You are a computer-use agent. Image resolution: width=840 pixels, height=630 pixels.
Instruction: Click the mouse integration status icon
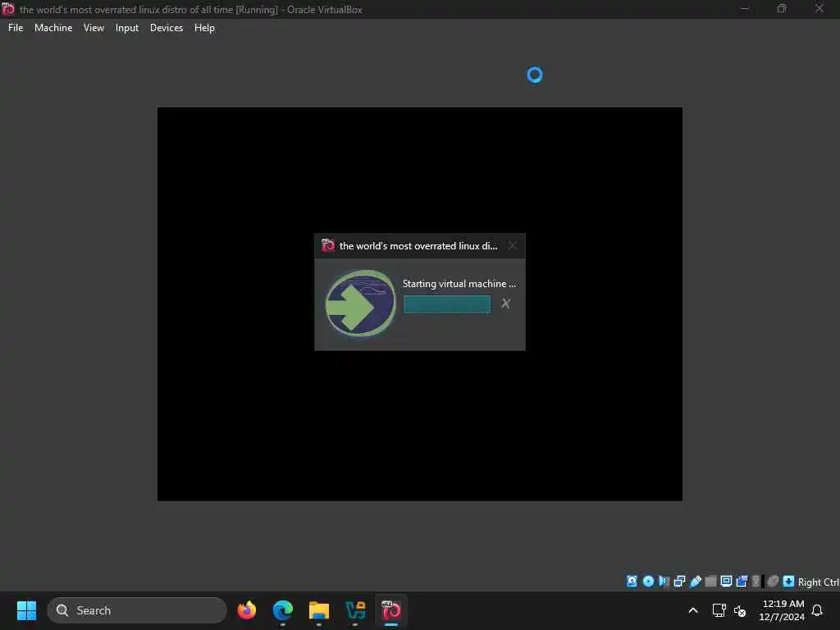(x=773, y=582)
